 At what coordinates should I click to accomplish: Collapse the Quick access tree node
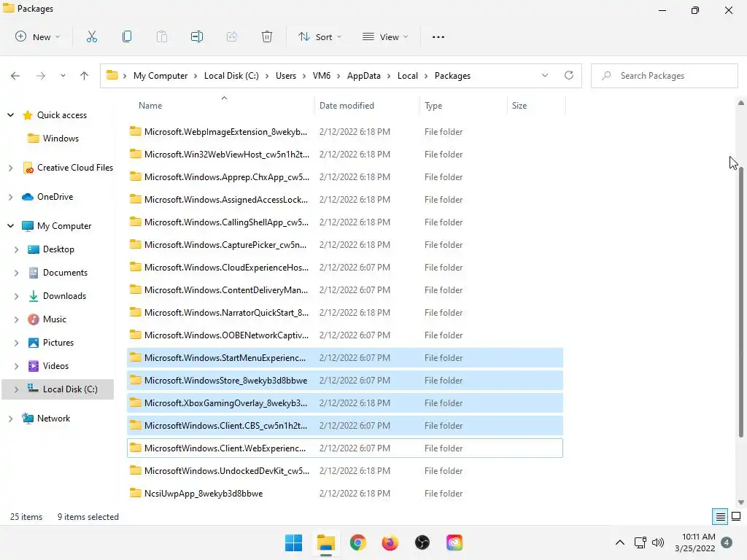pos(10,114)
